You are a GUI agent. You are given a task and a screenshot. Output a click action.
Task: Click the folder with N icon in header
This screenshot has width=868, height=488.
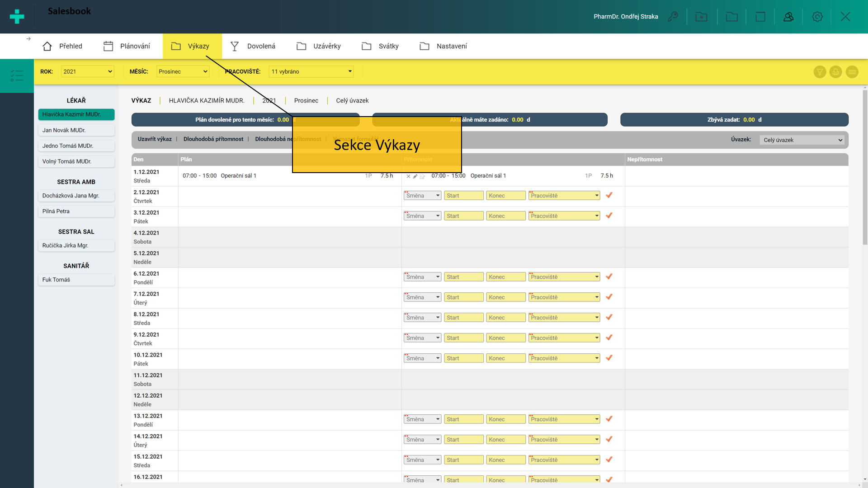[x=701, y=17]
